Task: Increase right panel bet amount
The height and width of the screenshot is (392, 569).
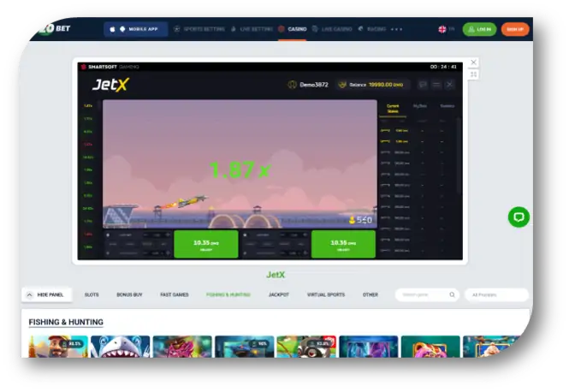Action: coord(305,235)
